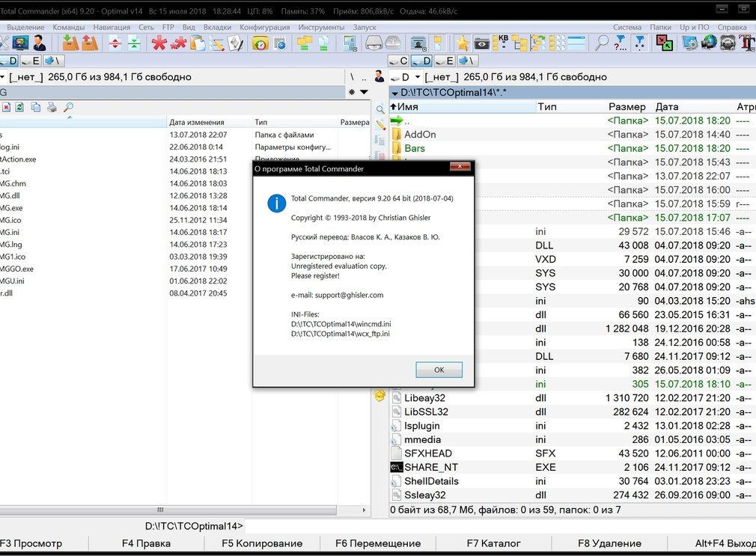Screen dimensions: 756x556
Task: Select the ShellDetails file row
Action: click(571, 481)
